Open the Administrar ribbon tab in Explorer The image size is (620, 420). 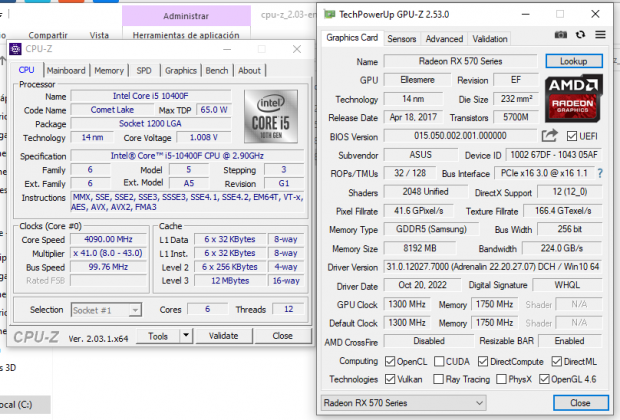(186, 16)
